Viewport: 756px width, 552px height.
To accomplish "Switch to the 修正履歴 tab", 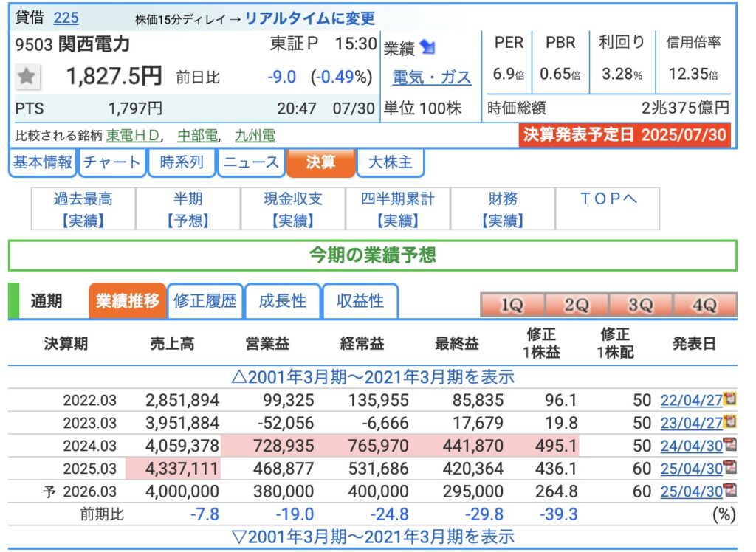I will [x=205, y=301].
